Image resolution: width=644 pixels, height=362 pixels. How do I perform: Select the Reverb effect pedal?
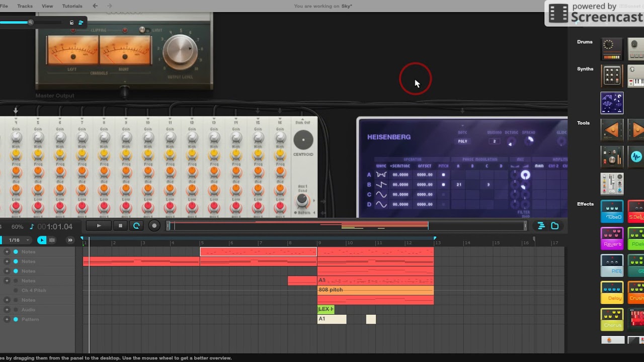(612, 238)
